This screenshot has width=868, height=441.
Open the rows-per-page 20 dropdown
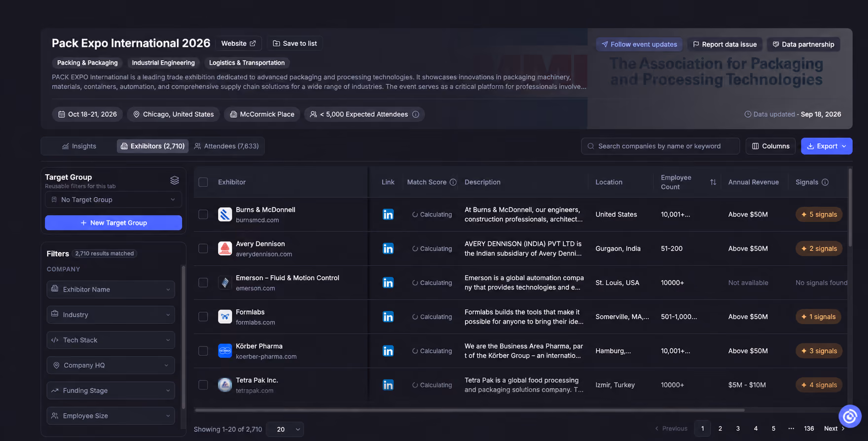tap(285, 429)
